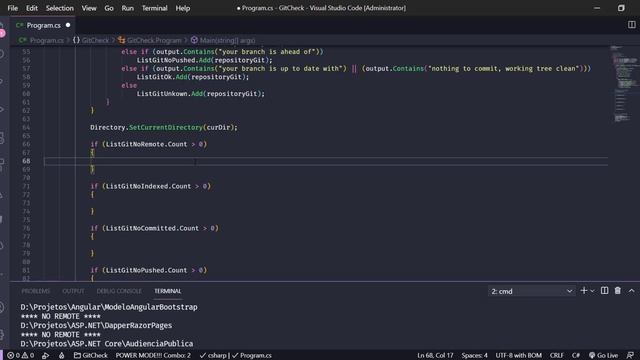The width and height of the screenshot is (640, 360).
Task: Switch to the Output panel tab
Action: pos(73,291)
